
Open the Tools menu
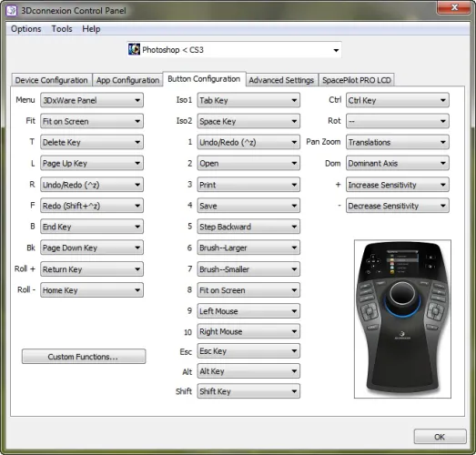[62, 29]
